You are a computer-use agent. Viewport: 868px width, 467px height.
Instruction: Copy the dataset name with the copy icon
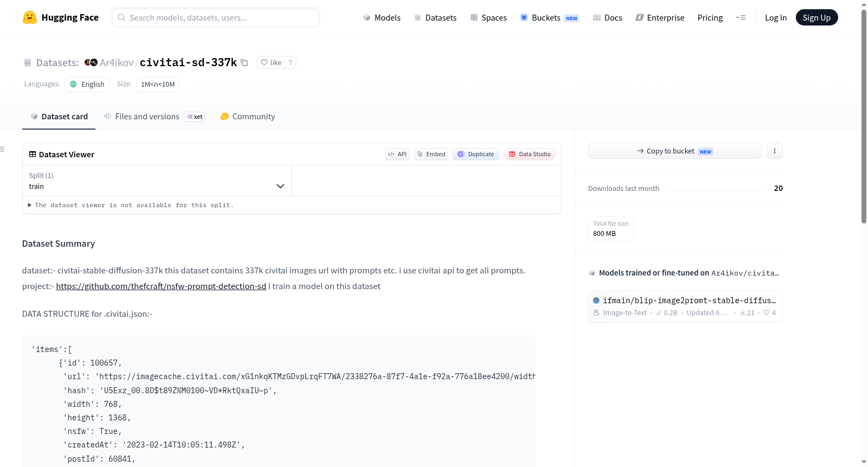coord(245,62)
